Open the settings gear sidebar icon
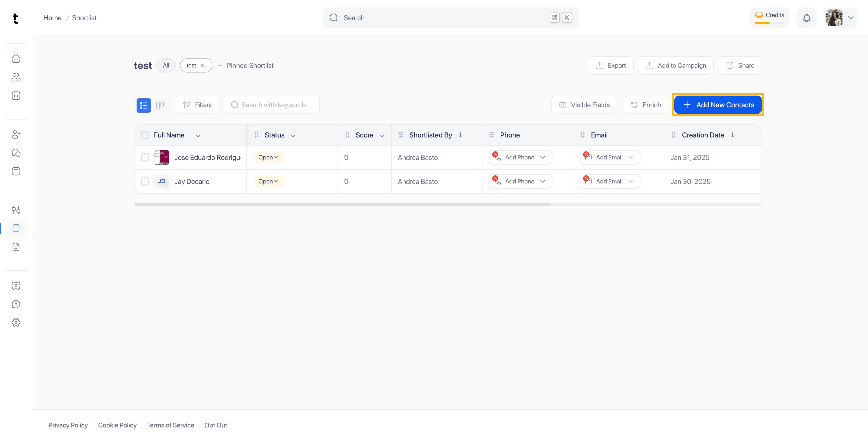This screenshot has width=868, height=441. click(16, 323)
